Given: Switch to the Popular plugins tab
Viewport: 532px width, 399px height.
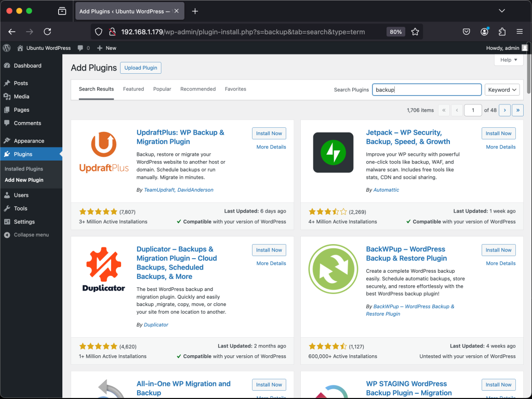Looking at the screenshot, I should pyautogui.click(x=162, y=89).
